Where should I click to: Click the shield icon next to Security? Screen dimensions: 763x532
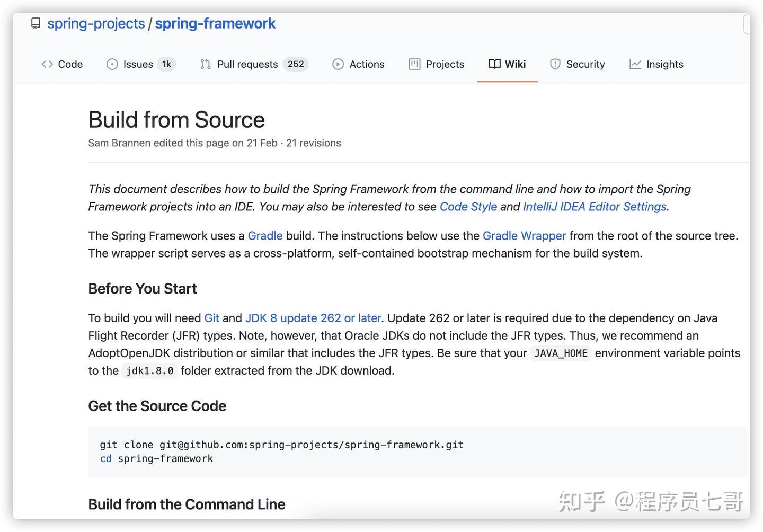(x=555, y=64)
